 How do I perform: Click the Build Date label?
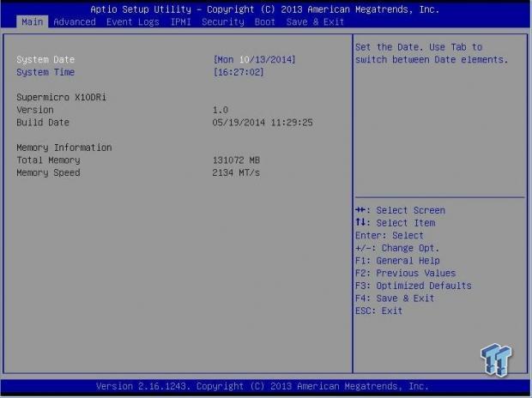[43, 123]
